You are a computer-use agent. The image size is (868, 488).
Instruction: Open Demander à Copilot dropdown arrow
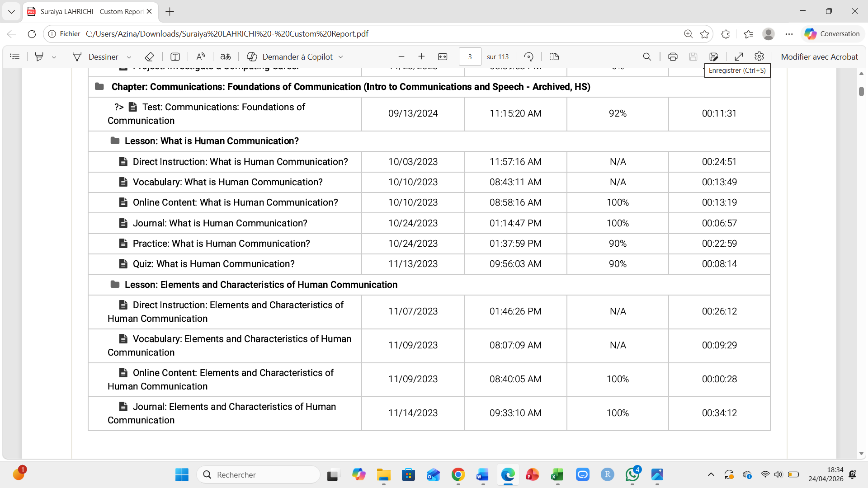[341, 57]
